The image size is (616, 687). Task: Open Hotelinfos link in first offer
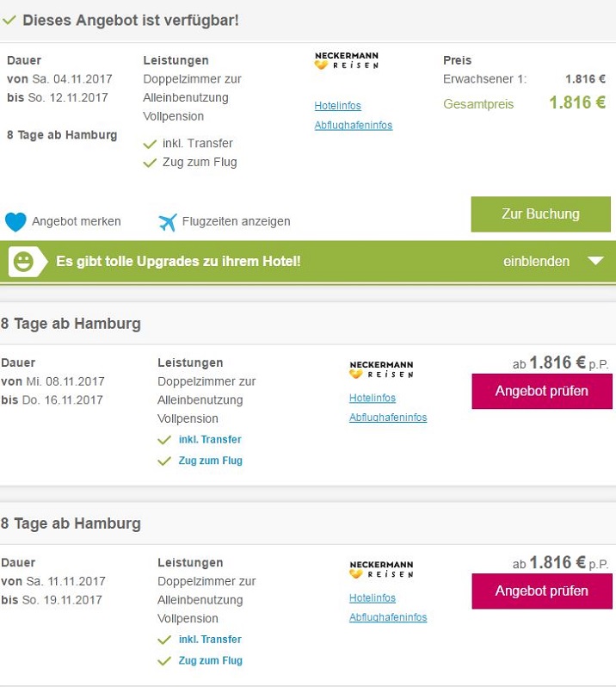337,106
